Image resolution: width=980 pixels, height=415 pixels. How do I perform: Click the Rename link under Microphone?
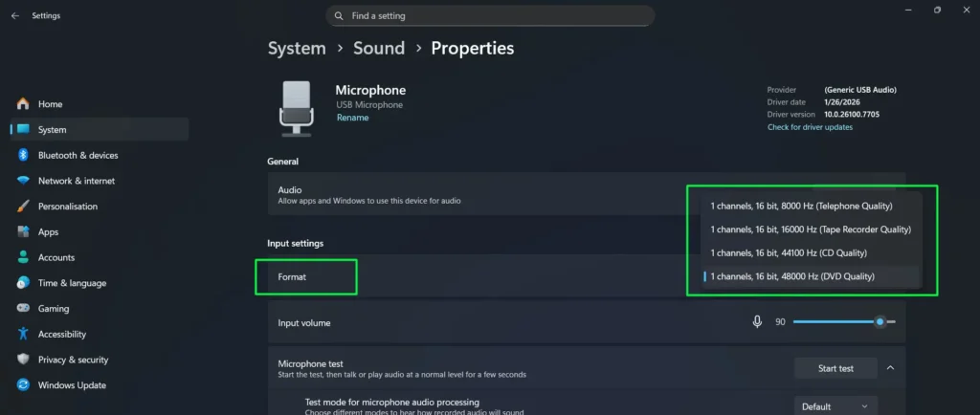click(x=352, y=118)
